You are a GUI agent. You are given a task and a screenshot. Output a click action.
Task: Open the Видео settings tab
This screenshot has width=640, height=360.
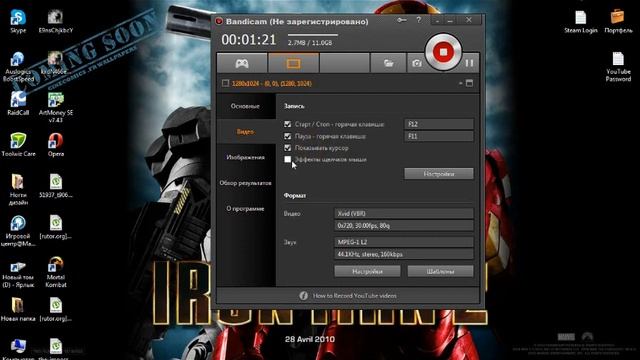pyautogui.click(x=245, y=132)
